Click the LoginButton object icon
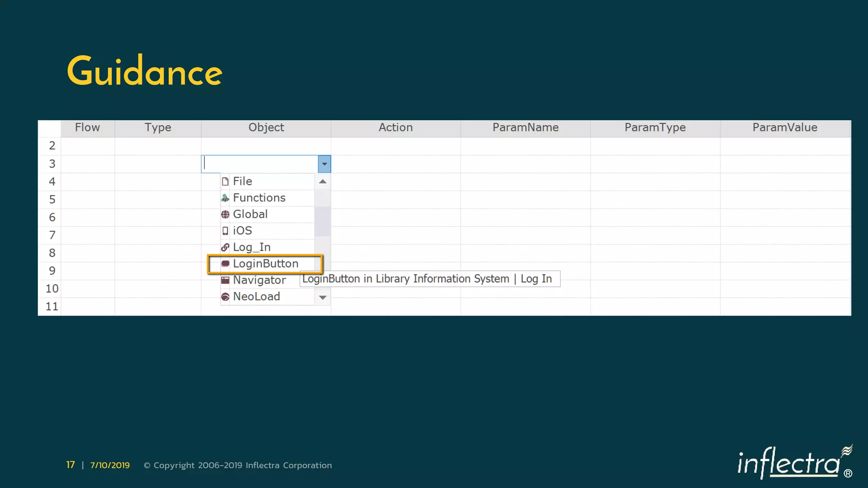The image size is (868, 488). pyautogui.click(x=225, y=263)
